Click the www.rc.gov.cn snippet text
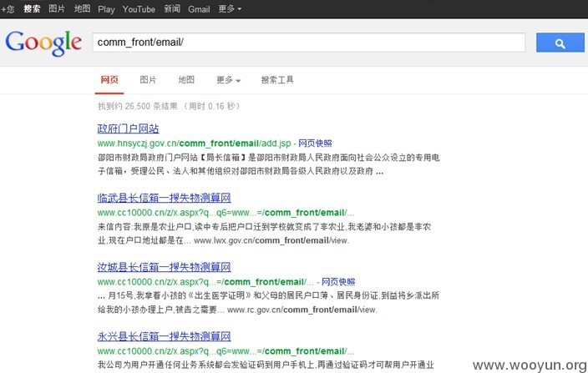588x373 pixels. pos(302,310)
